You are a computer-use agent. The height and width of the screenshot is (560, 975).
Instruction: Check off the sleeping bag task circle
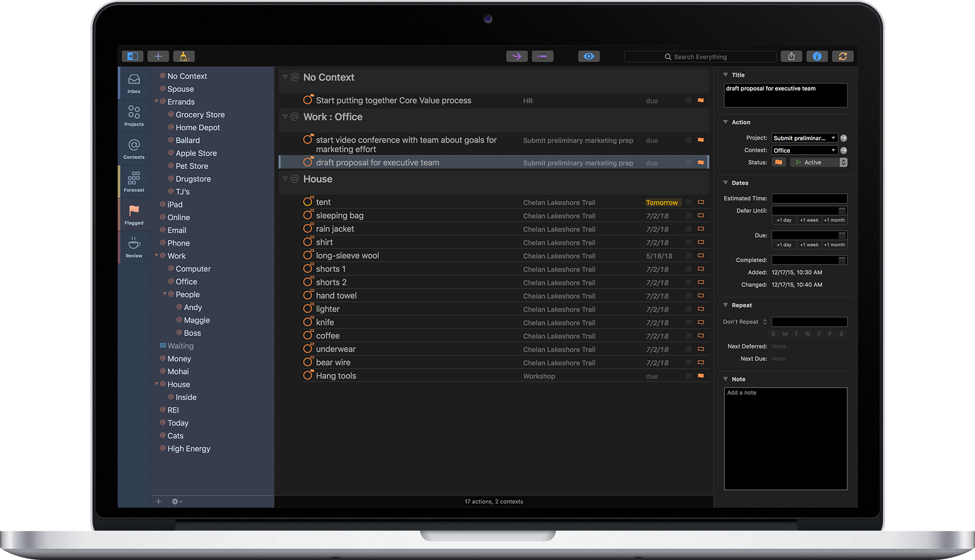pos(308,215)
